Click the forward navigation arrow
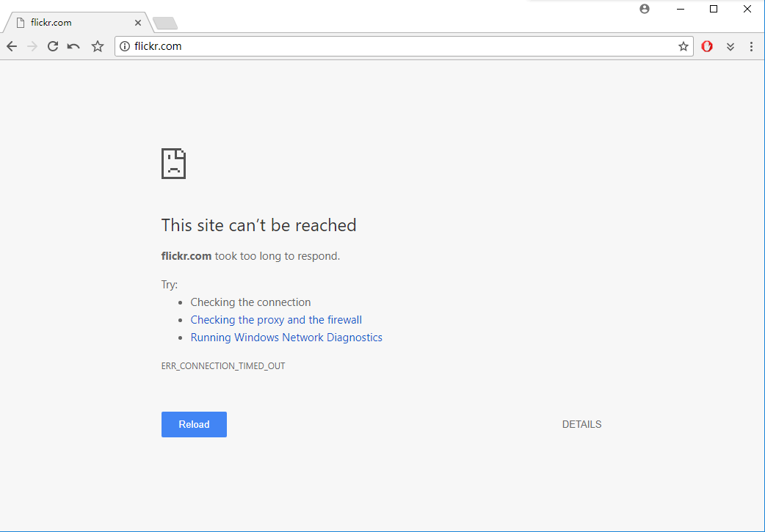The width and height of the screenshot is (765, 532). click(x=32, y=46)
